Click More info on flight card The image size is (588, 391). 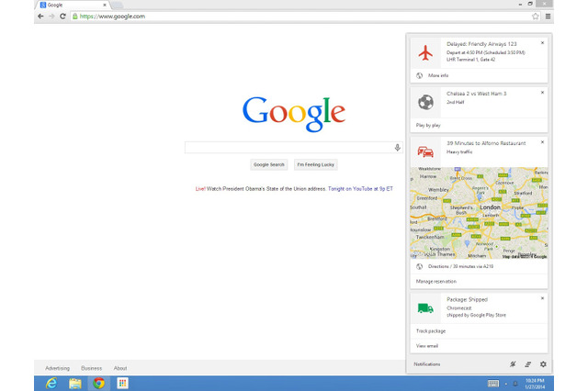(x=438, y=75)
